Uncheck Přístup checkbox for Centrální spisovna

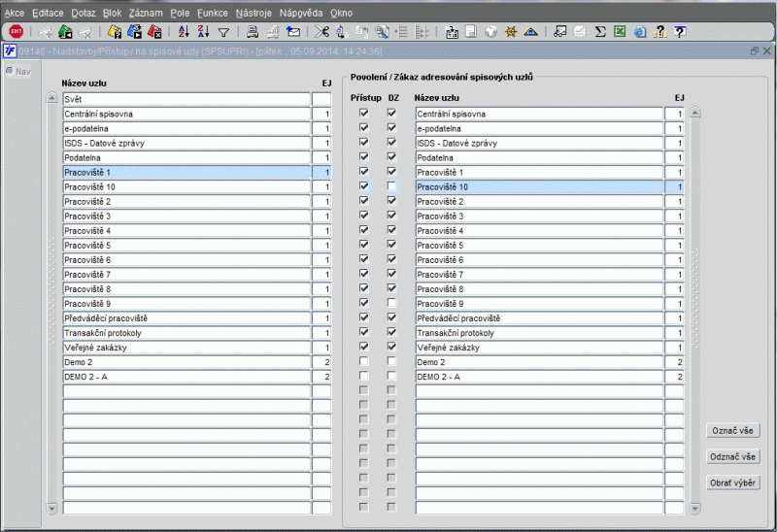(364, 114)
